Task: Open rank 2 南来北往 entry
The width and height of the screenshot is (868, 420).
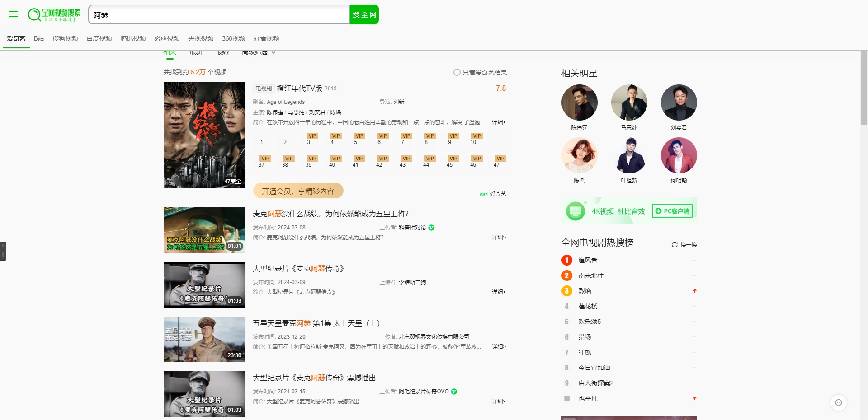Action: tap(591, 275)
